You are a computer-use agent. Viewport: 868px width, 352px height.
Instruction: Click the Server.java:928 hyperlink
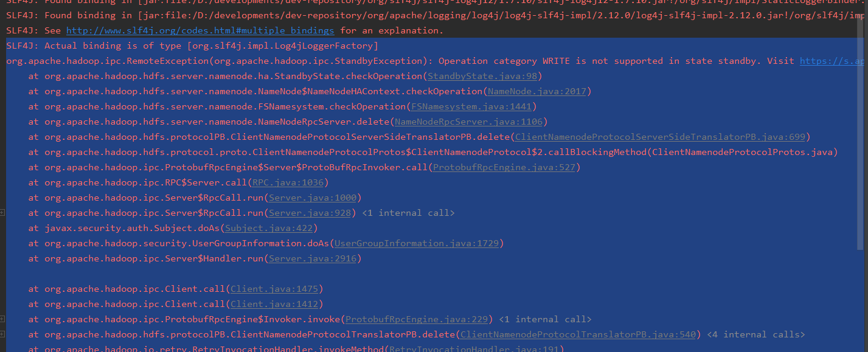[310, 213]
